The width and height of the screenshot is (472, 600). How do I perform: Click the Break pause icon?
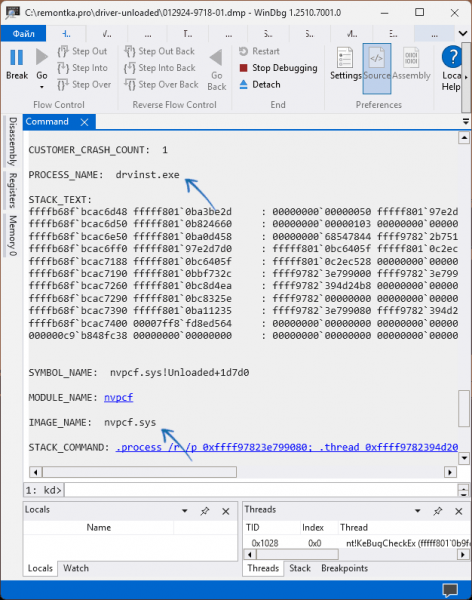tap(16, 57)
